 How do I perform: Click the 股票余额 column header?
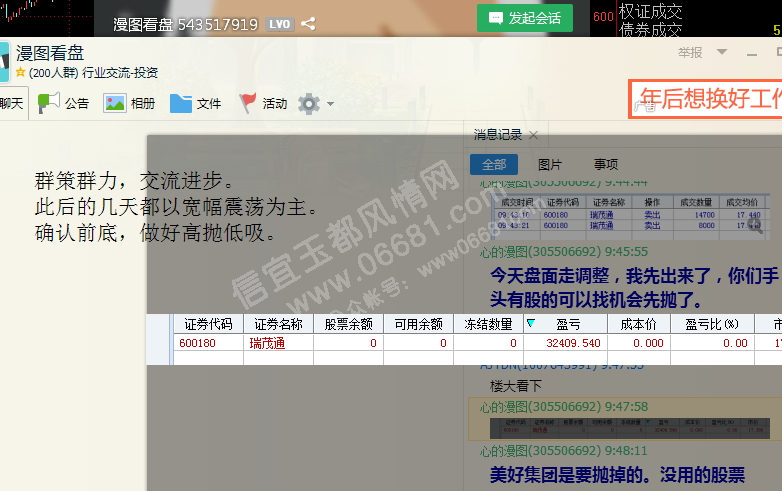(x=349, y=324)
